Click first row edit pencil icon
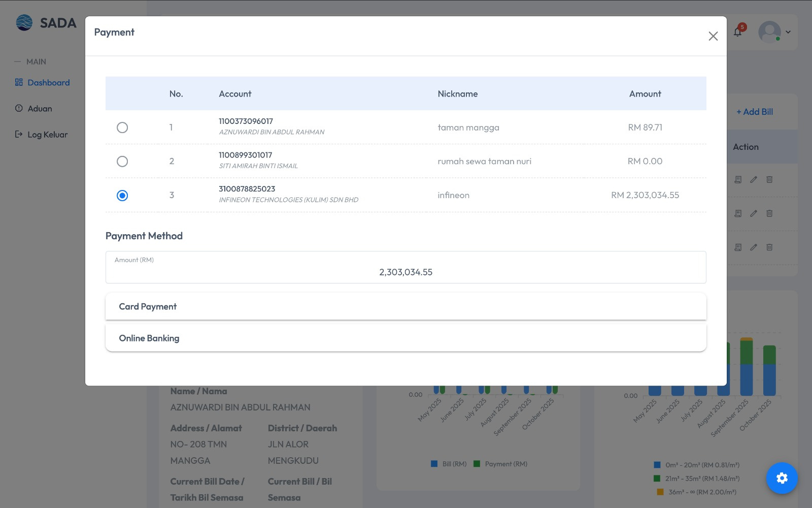The width and height of the screenshot is (812, 508). (754, 179)
